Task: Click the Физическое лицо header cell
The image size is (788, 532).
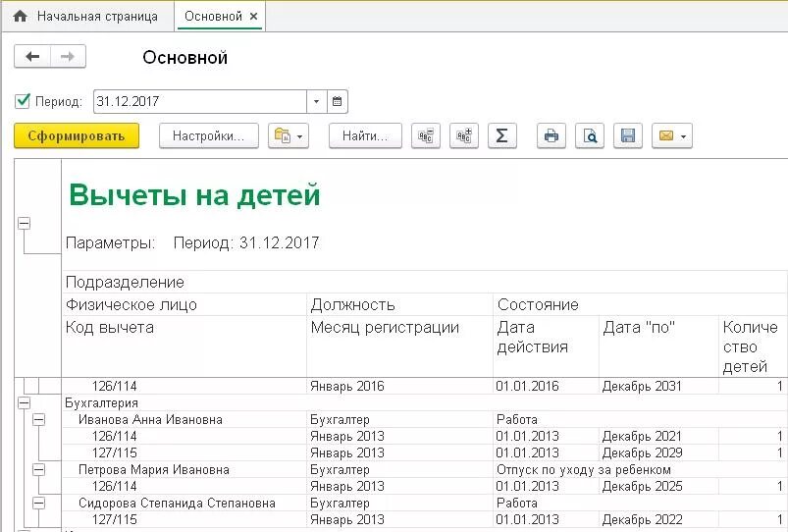Action: [x=184, y=304]
